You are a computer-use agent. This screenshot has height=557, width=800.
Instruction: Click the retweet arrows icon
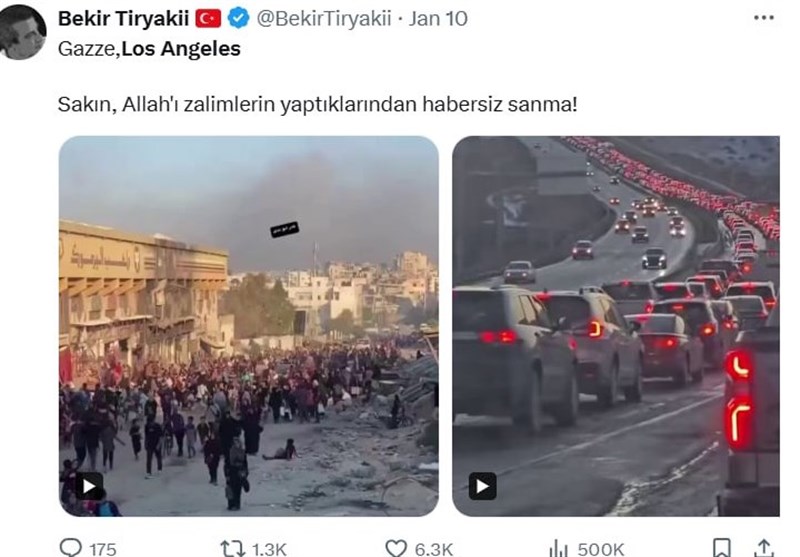(233, 549)
